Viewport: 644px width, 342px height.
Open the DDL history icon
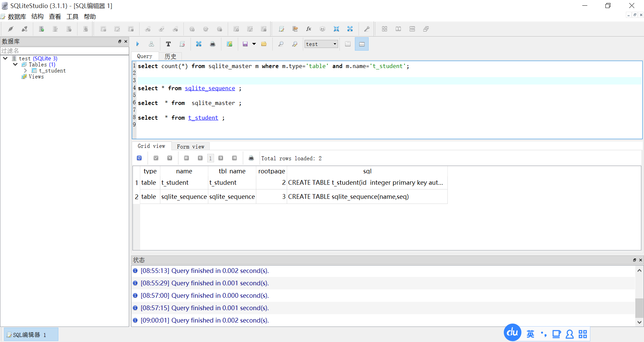pyautogui.click(x=295, y=29)
